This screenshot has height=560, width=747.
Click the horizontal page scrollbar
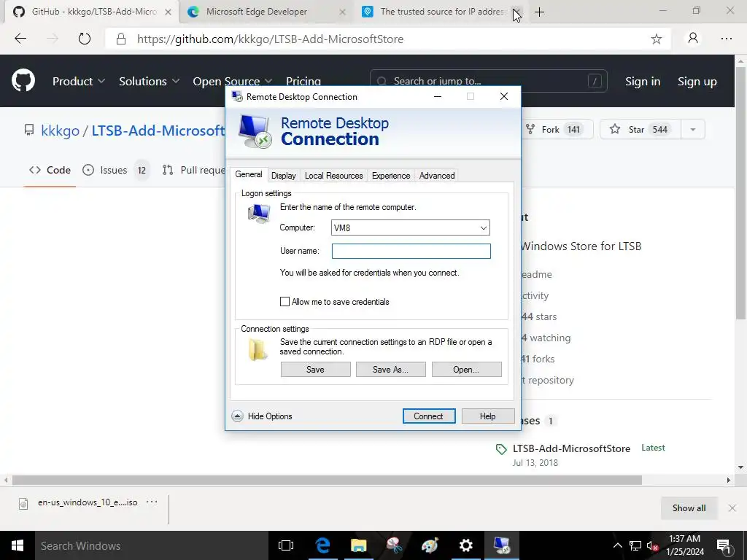[x=327, y=480]
